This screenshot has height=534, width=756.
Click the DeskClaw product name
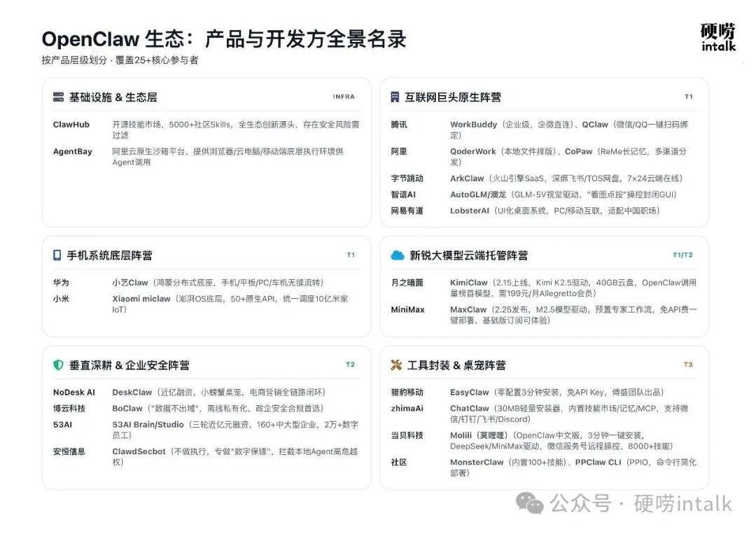[x=132, y=393]
